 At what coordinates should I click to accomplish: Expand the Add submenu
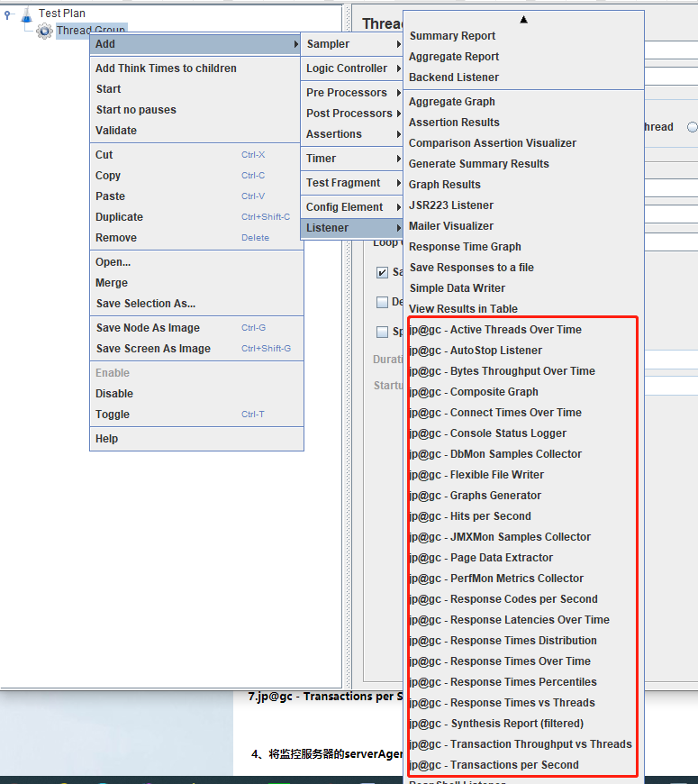click(195, 44)
